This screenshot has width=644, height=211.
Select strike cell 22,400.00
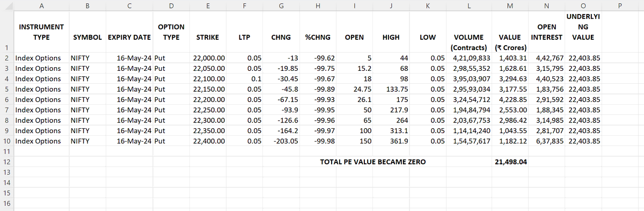tap(208, 141)
